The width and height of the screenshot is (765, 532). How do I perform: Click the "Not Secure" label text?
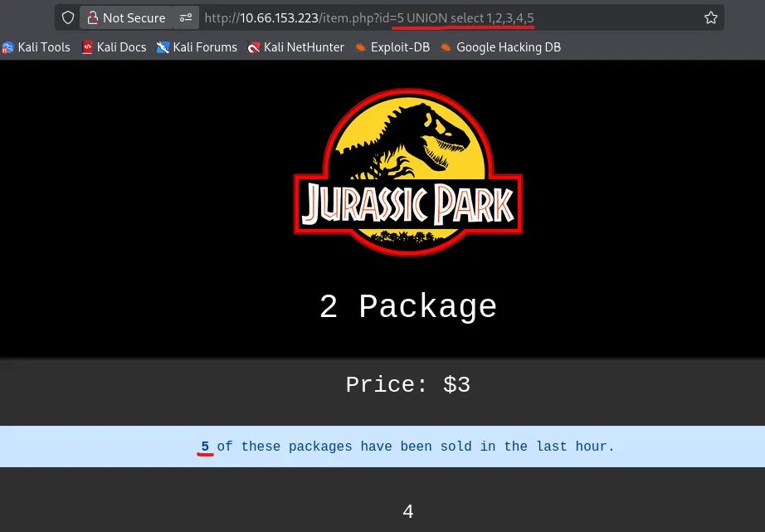[134, 17]
